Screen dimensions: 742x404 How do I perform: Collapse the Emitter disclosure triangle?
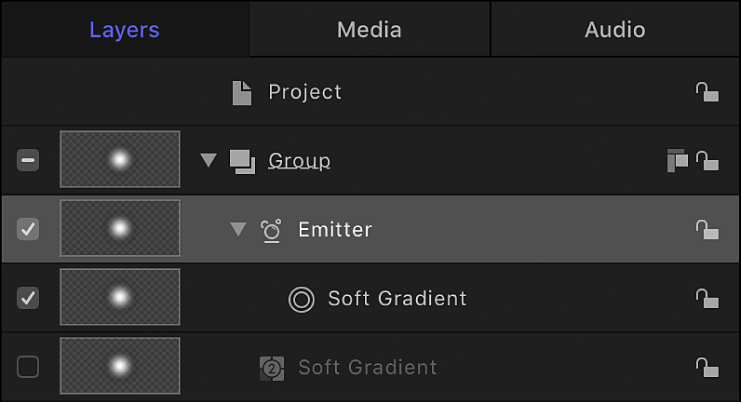tap(238, 230)
